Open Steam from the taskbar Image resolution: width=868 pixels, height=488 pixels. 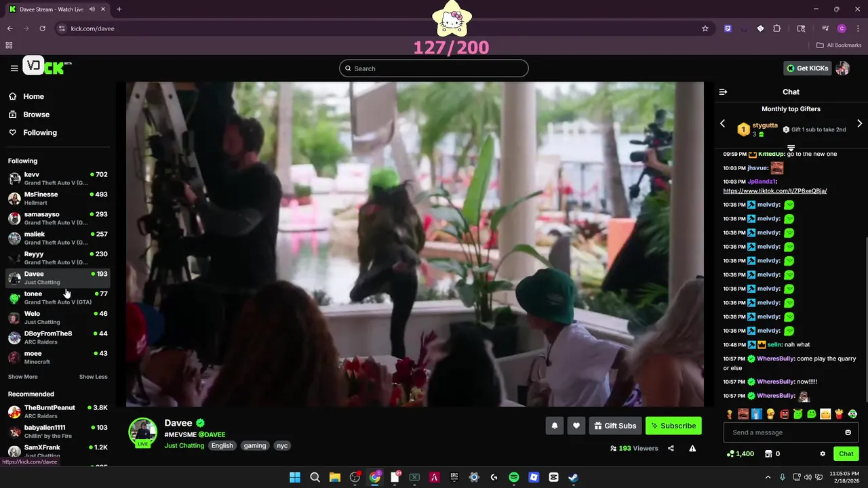coord(573,477)
